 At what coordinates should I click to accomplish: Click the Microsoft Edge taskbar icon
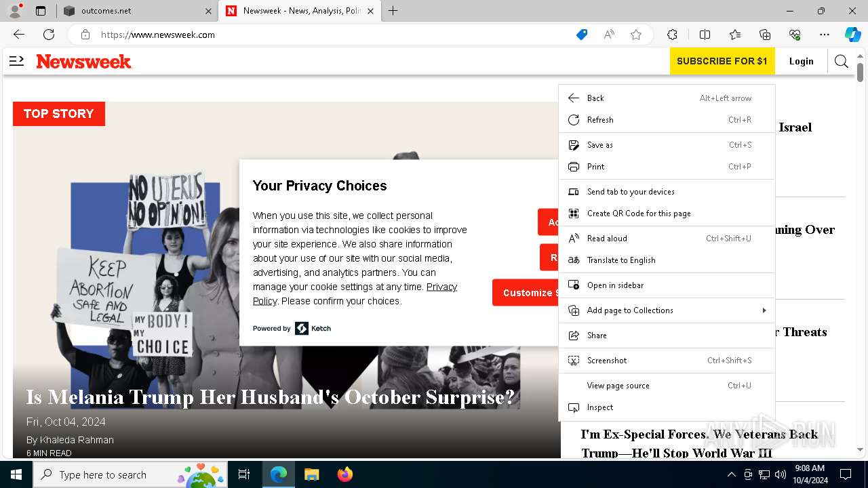pyautogui.click(x=279, y=474)
